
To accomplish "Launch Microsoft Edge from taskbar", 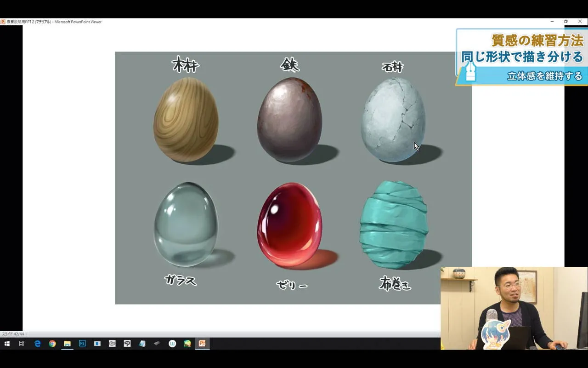I will pyautogui.click(x=38, y=344).
